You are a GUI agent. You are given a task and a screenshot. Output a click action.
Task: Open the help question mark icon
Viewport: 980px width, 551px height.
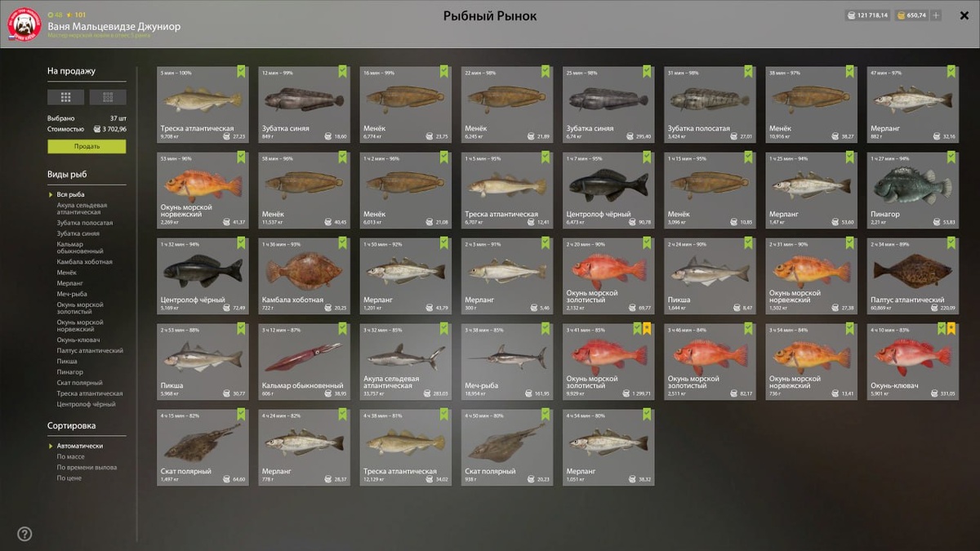(24, 534)
